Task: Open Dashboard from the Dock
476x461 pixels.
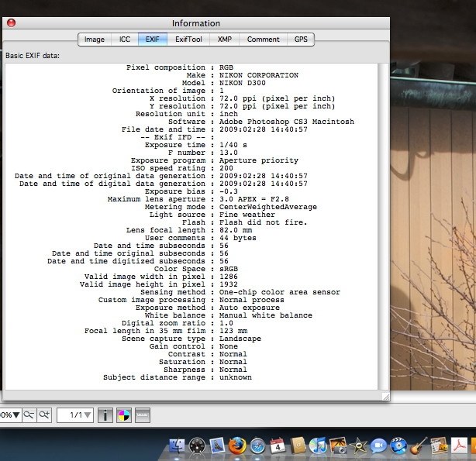Action: coord(197,446)
